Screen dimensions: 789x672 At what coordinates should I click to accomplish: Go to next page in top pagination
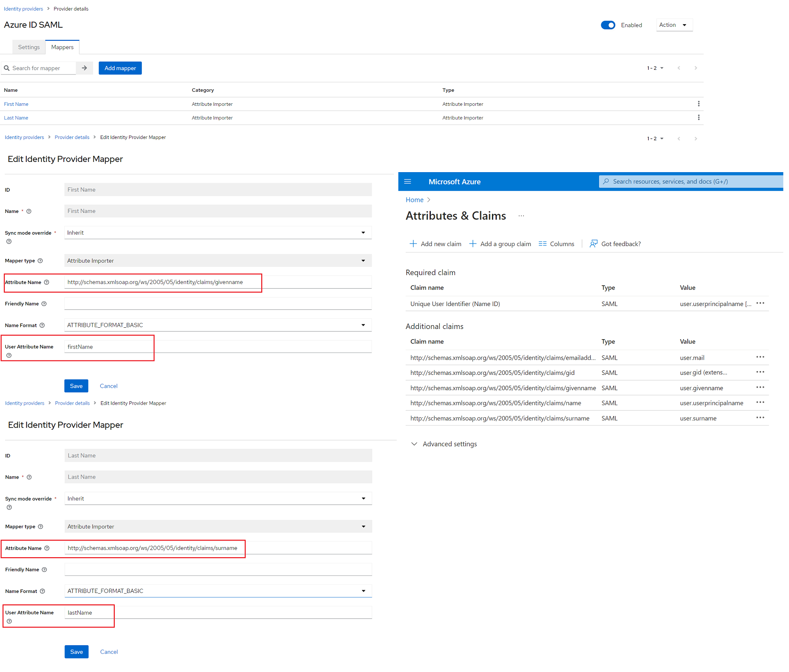tap(696, 68)
